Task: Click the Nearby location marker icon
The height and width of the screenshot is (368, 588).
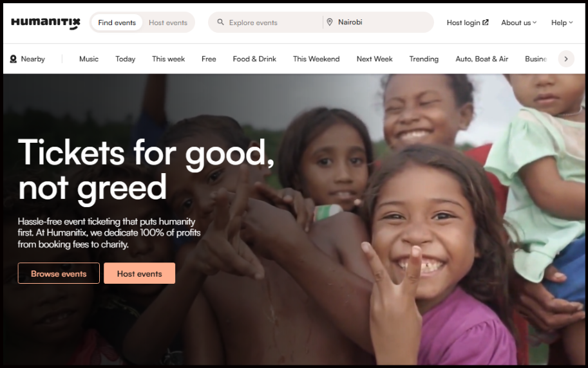Action: tap(13, 59)
